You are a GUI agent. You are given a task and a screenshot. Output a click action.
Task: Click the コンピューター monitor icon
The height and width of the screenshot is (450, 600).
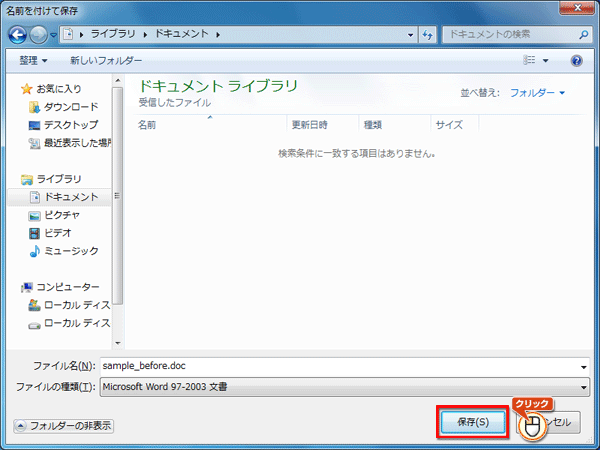click(27, 287)
